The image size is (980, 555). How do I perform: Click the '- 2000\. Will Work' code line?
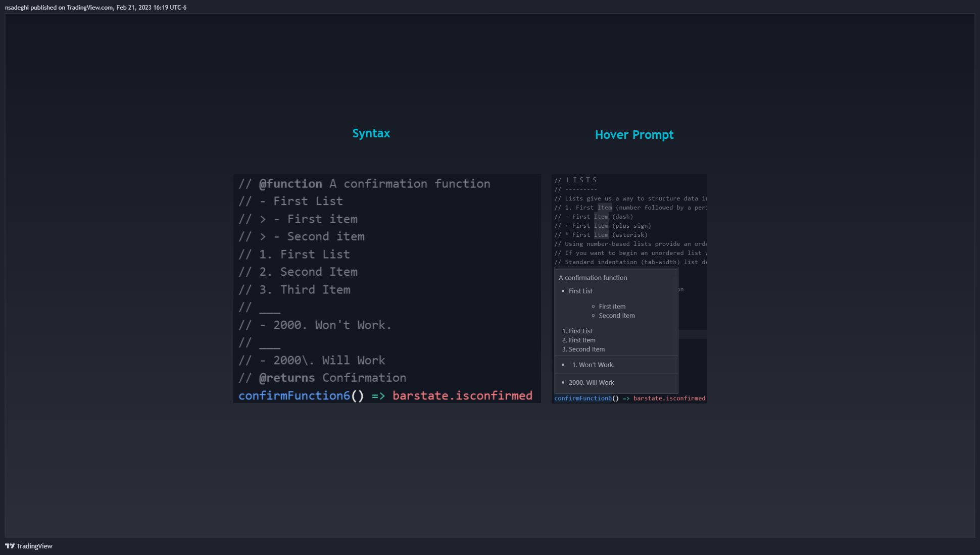tap(312, 360)
